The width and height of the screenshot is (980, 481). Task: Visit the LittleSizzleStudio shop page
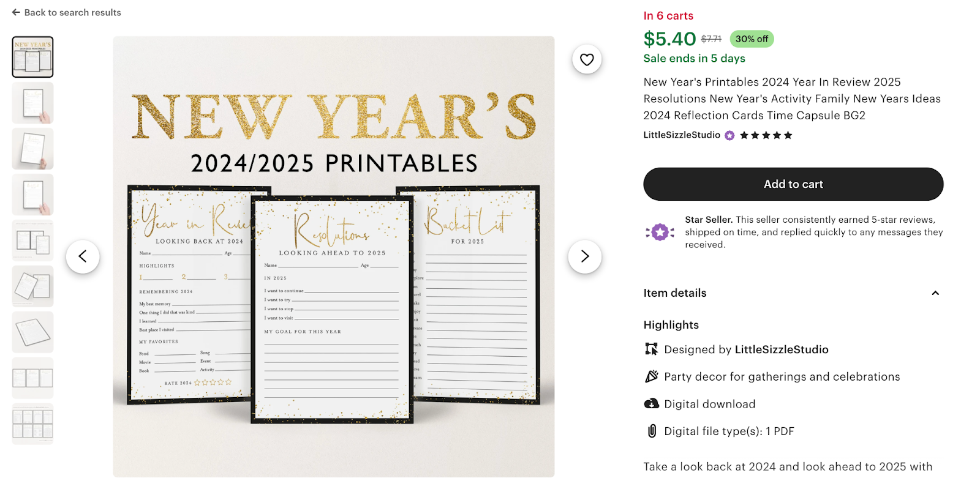(682, 135)
